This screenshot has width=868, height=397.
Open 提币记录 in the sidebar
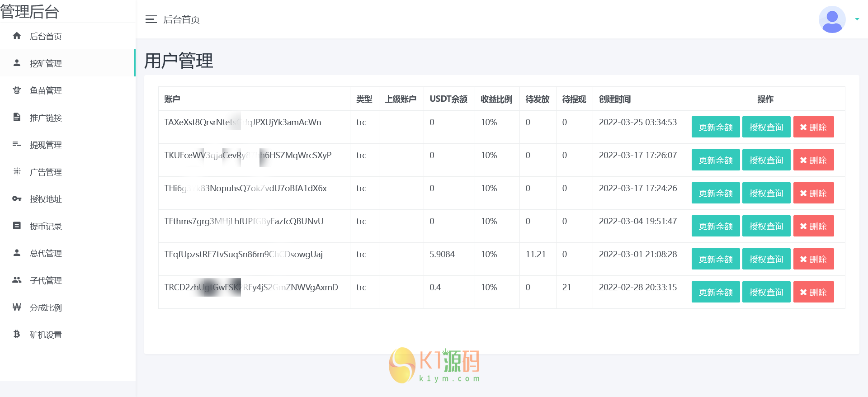[x=68, y=226]
